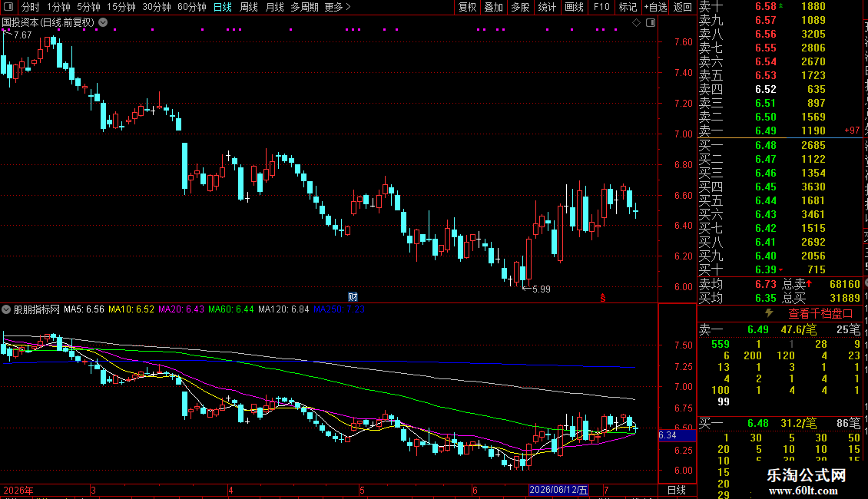Screen dimensions: 868x499
Task: Click the MA10: 6.52 indicator label
Action: [131, 309]
